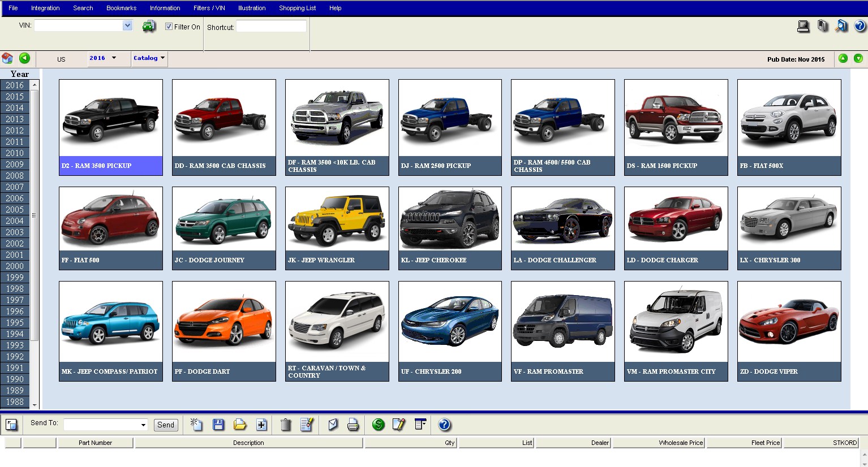Click the green down arrow navigation button

click(858, 58)
